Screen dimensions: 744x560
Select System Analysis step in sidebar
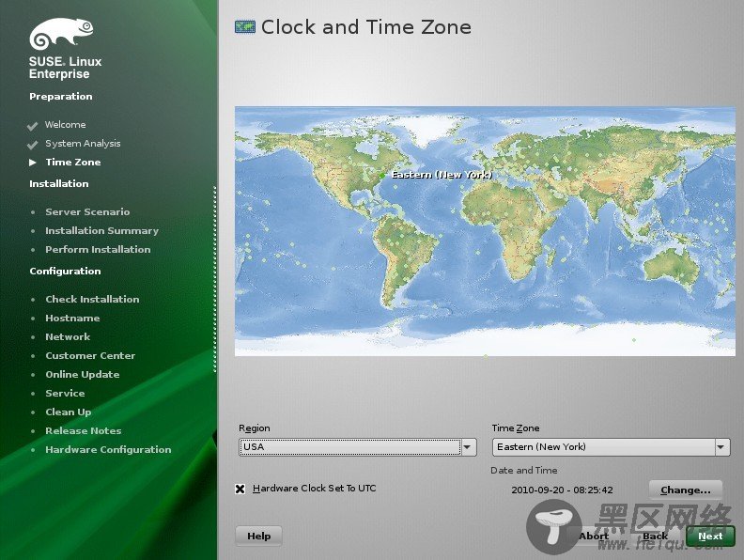[83, 144]
